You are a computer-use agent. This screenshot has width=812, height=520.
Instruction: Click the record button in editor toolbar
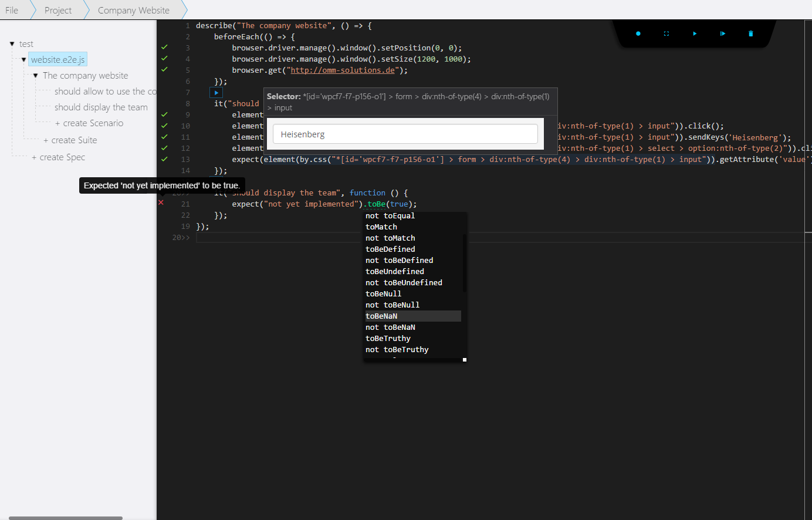coord(638,33)
